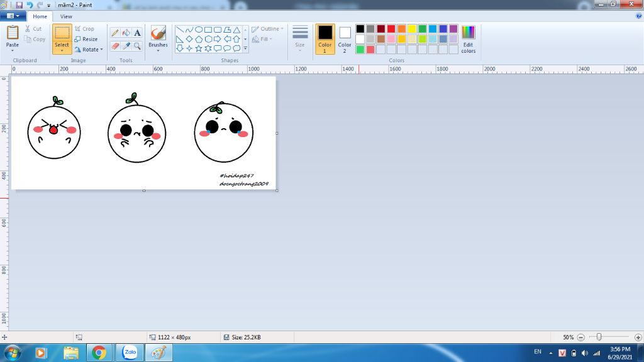Screen dimensions: 644x362
Task: Pick the Brushes tool
Action: pyautogui.click(x=158, y=35)
